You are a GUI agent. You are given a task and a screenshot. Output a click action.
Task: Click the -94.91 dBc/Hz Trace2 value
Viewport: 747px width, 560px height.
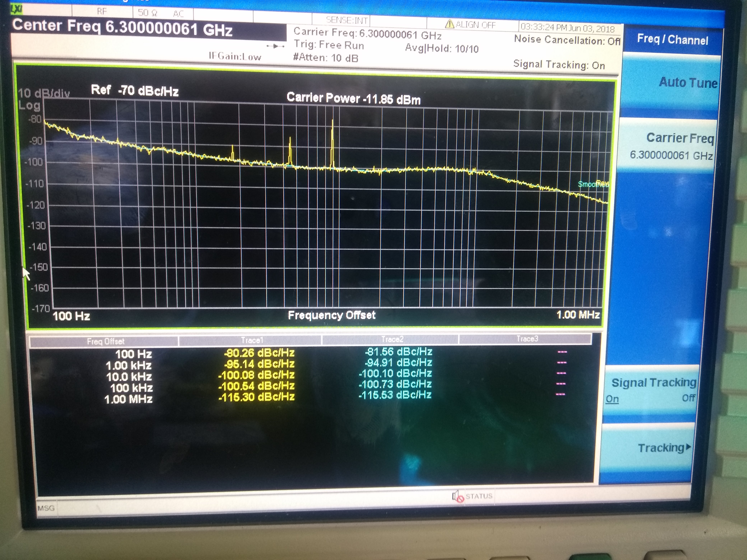[x=398, y=363]
